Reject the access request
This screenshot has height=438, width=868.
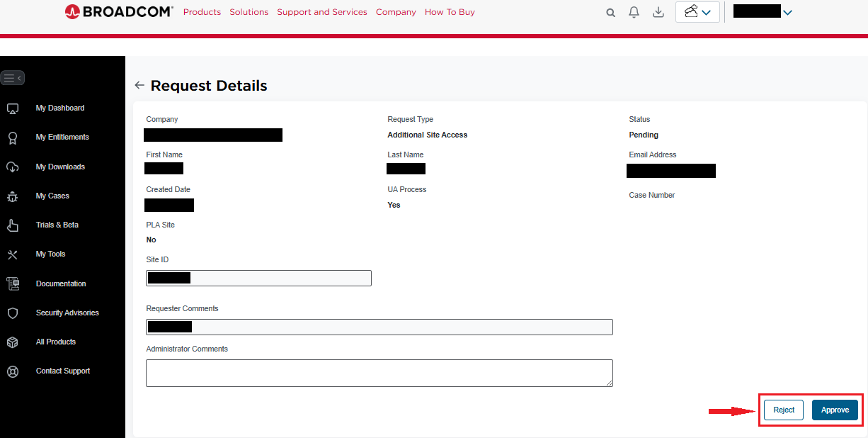click(784, 410)
